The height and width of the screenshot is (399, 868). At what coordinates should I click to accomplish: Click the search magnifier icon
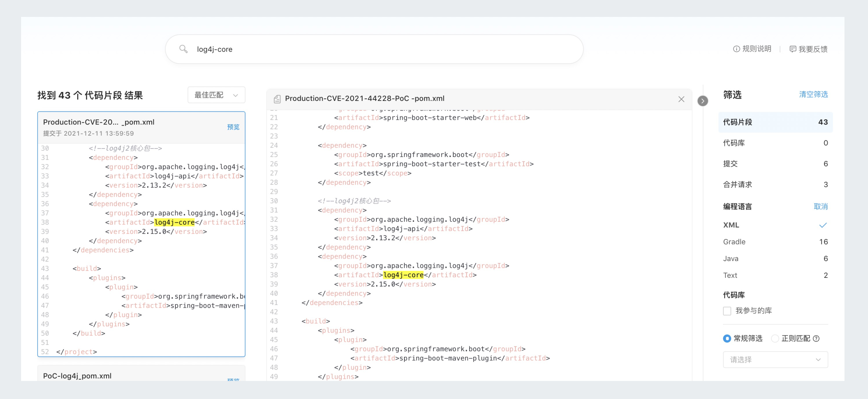click(x=183, y=49)
